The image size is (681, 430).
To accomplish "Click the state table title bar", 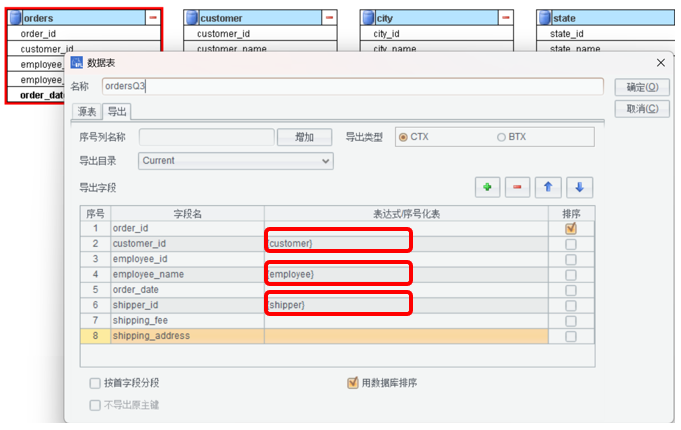I will pos(612,18).
